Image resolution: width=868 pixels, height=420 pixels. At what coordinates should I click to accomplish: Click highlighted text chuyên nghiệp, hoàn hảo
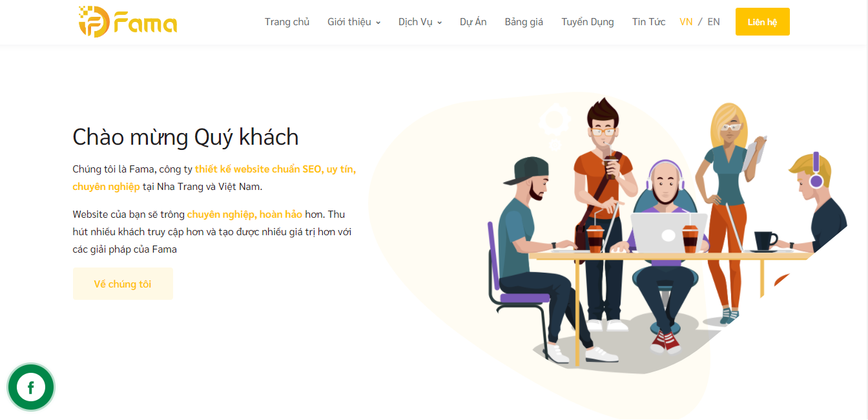click(x=245, y=214)
